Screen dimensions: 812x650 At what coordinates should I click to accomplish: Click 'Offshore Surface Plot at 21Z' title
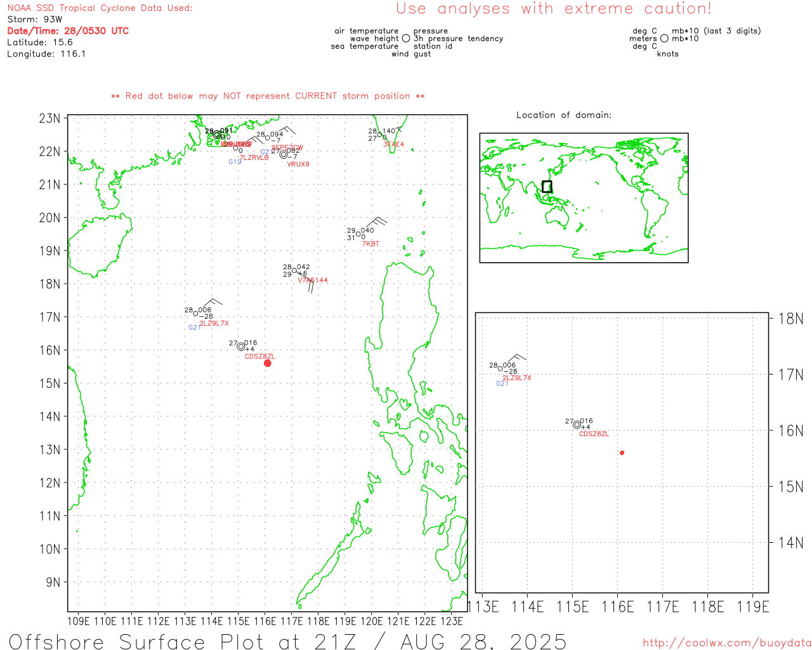(x=183, y=641)
